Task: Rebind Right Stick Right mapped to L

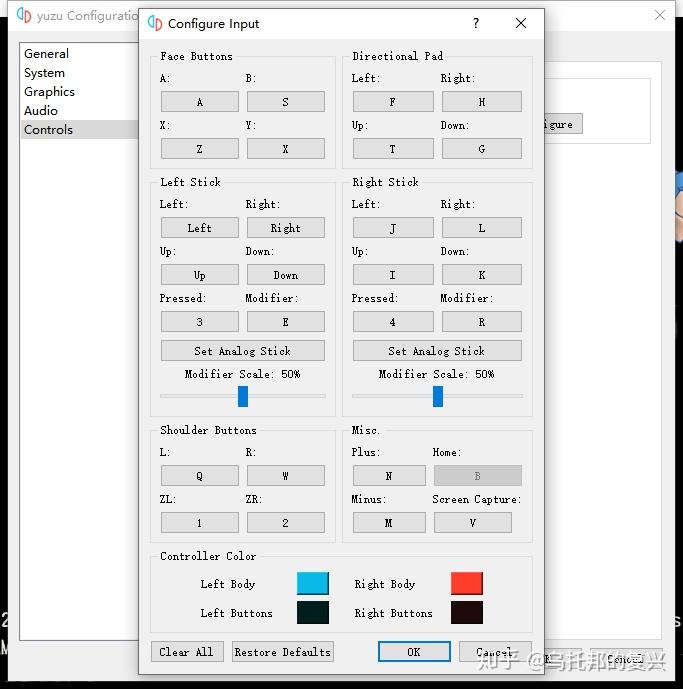Action: [482, 228]
